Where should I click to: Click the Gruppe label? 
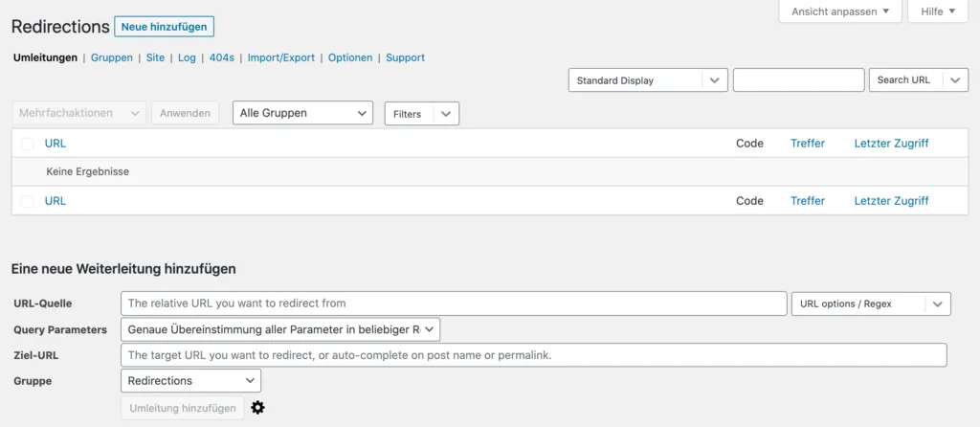tap(33, 381)
